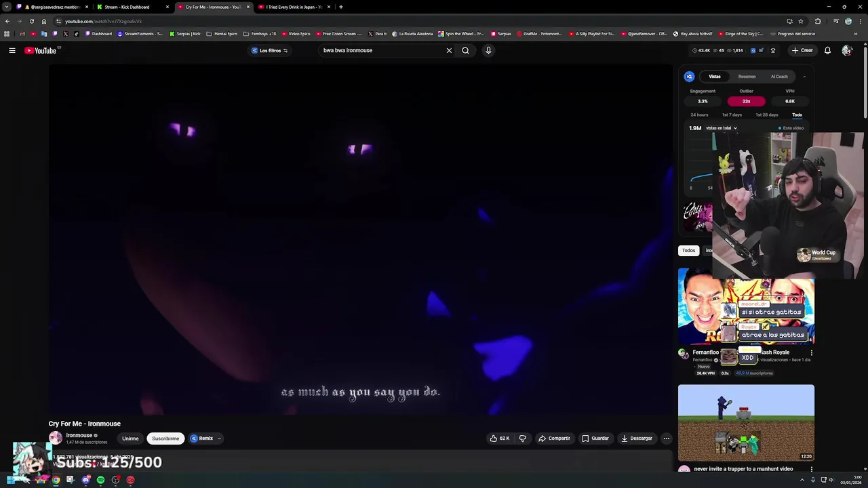The image size is (868, 488).
Task: Reload the page
Action: click(x=31, y=21)
